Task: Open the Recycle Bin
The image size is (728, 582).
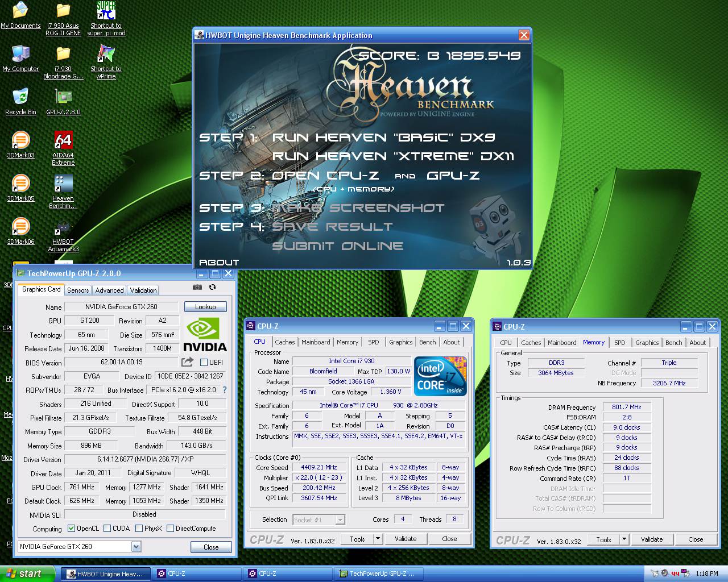Action: 20,102
